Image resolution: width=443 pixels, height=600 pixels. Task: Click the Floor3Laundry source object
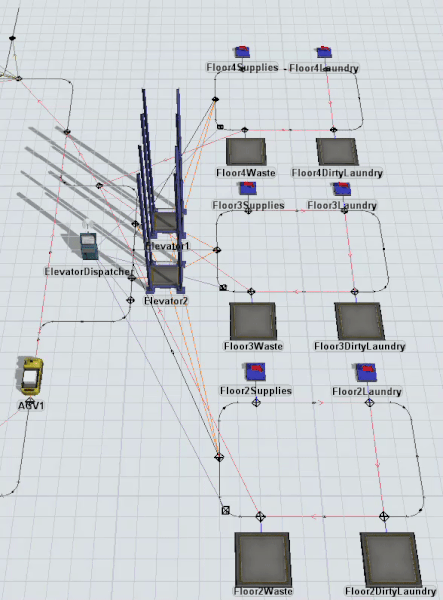coord(342,189)
